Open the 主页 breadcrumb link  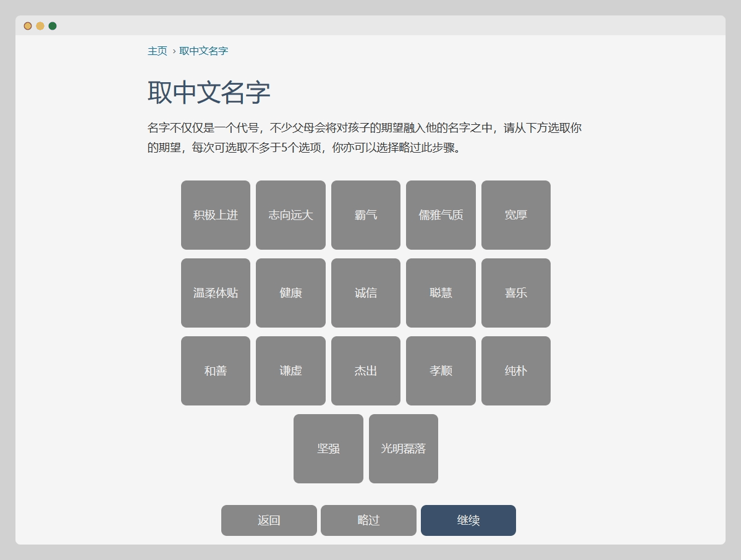click(157, 51)
